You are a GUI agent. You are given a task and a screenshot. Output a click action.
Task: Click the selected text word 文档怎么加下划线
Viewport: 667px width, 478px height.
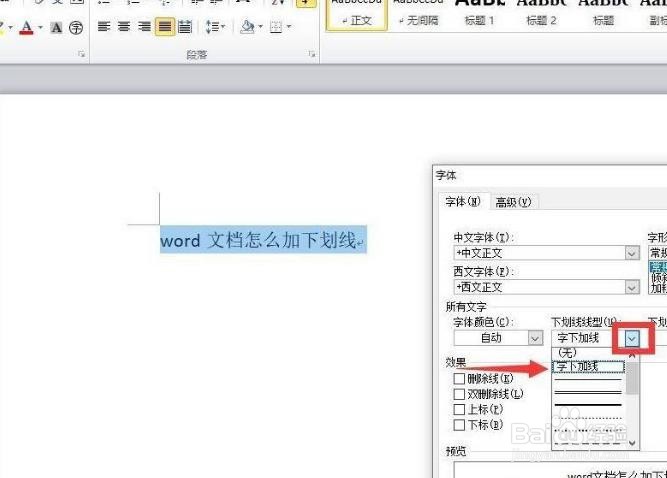[258, 240]
